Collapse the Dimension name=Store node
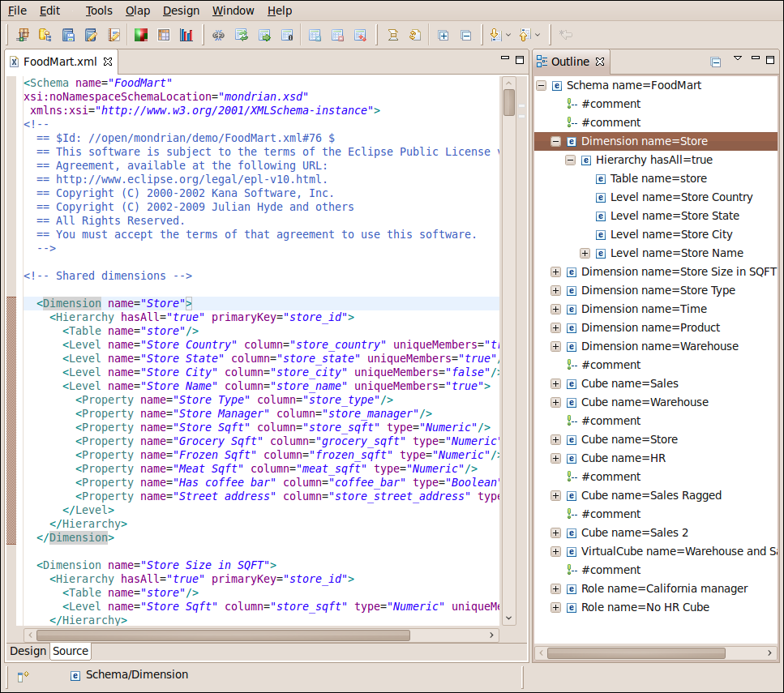Screen dimensions: 784x693 coord(555,141)
